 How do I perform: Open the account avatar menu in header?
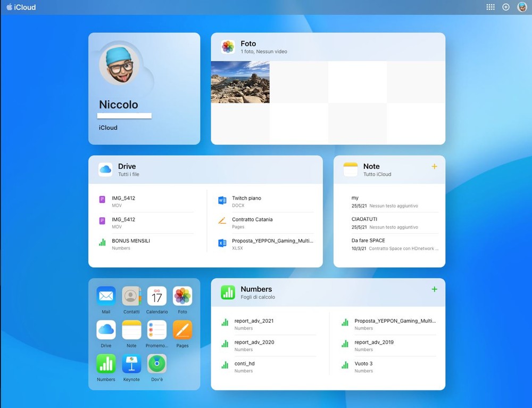tap(522, 7)
